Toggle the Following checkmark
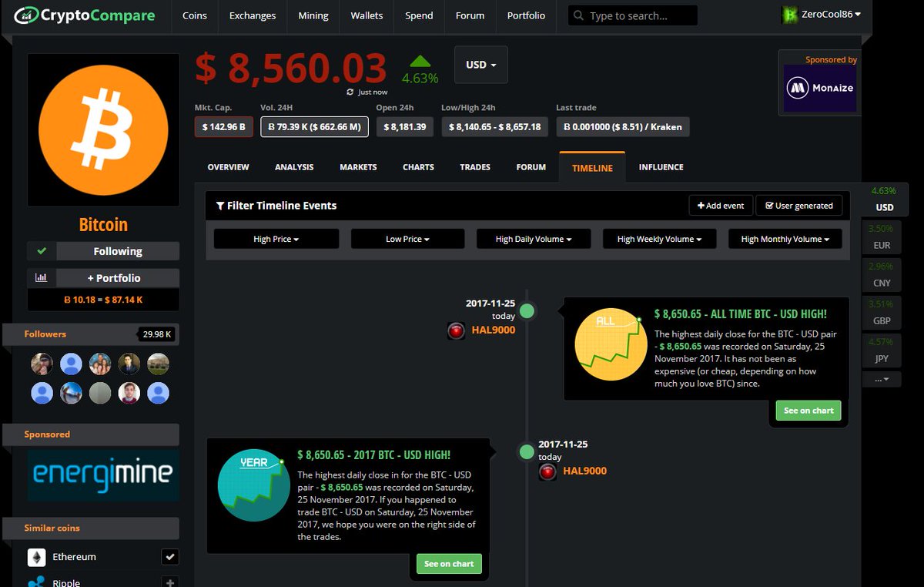924x587 pixels. pos(42,251)
